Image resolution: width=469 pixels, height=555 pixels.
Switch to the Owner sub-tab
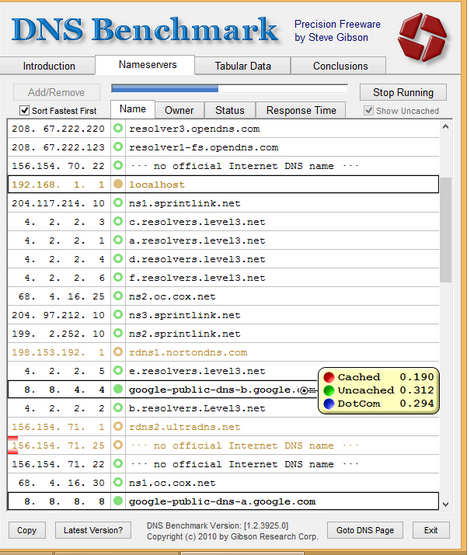pos(179,110)
